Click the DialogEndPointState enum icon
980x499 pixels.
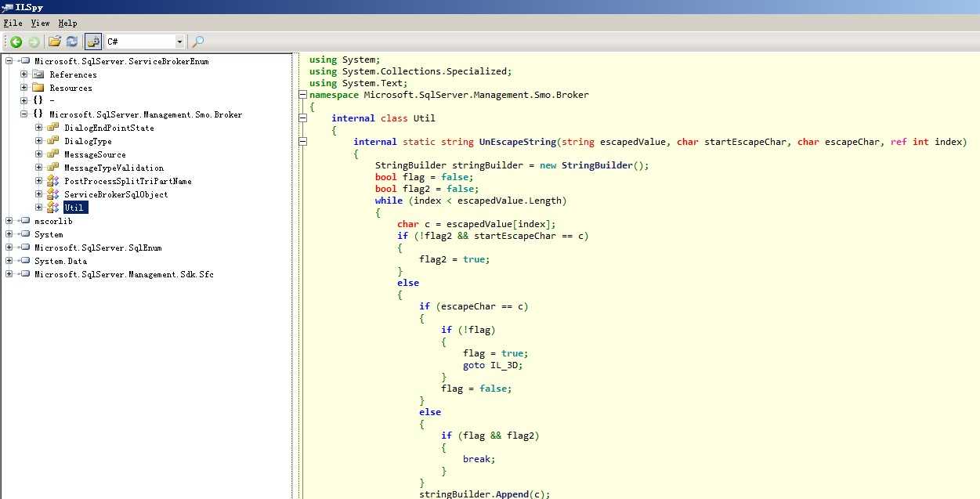pos(52,128)
